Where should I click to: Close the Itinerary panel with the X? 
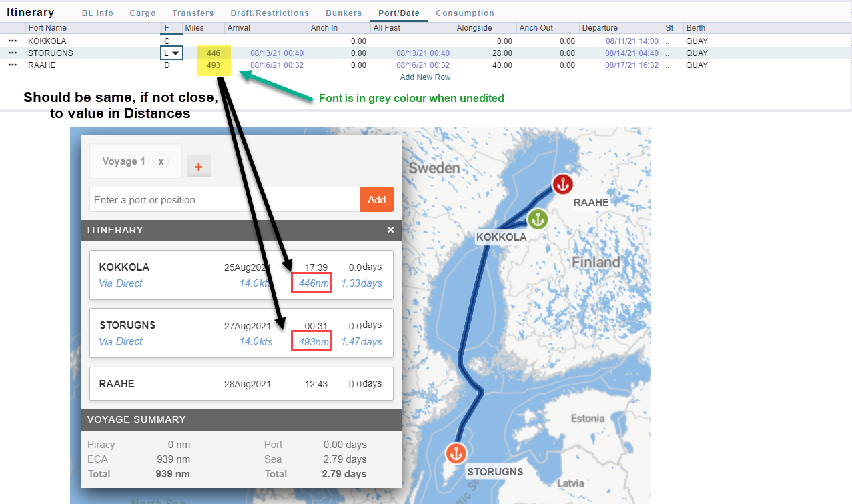390,229
